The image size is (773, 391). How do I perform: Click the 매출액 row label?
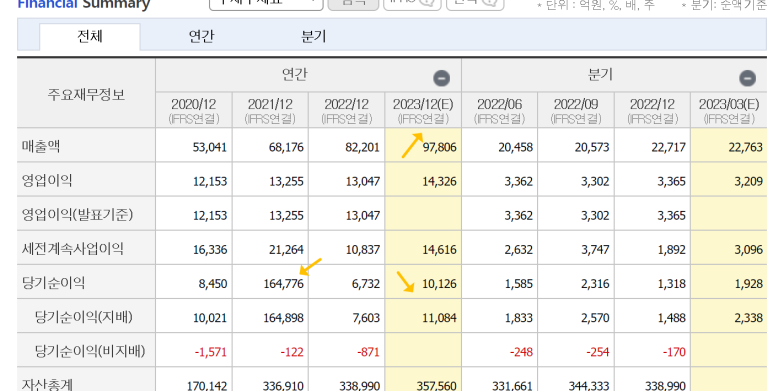(40, 146)
